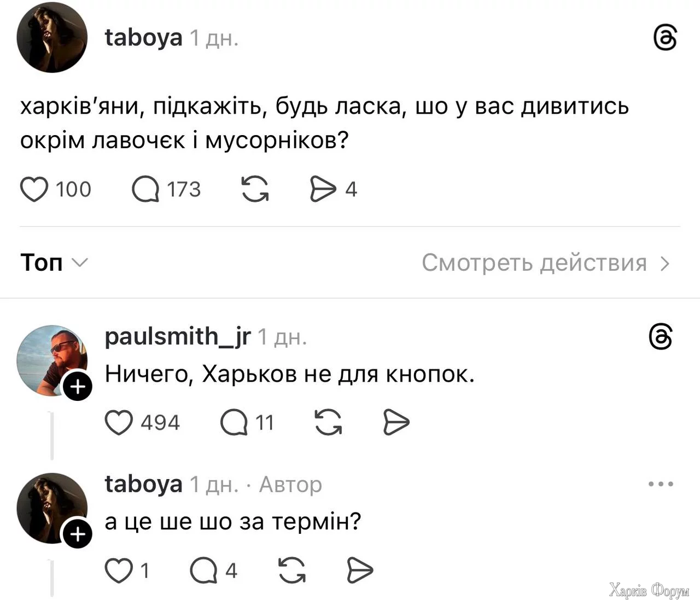
Task: Follow paulsmith_jr via the plus button
Action: click(x=77, y=386)
